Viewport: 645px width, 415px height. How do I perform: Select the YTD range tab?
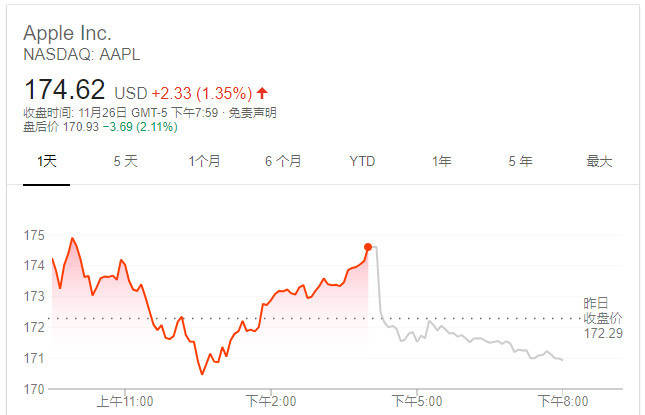(x=362, y=161)
